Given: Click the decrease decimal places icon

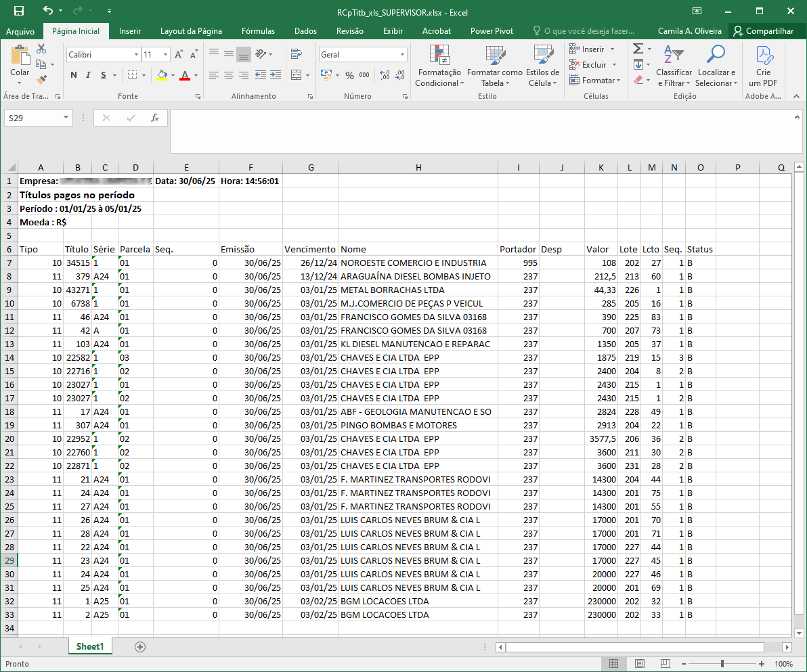Looking at the screenshot, I should pyautogui.click(x=400, y=75).
